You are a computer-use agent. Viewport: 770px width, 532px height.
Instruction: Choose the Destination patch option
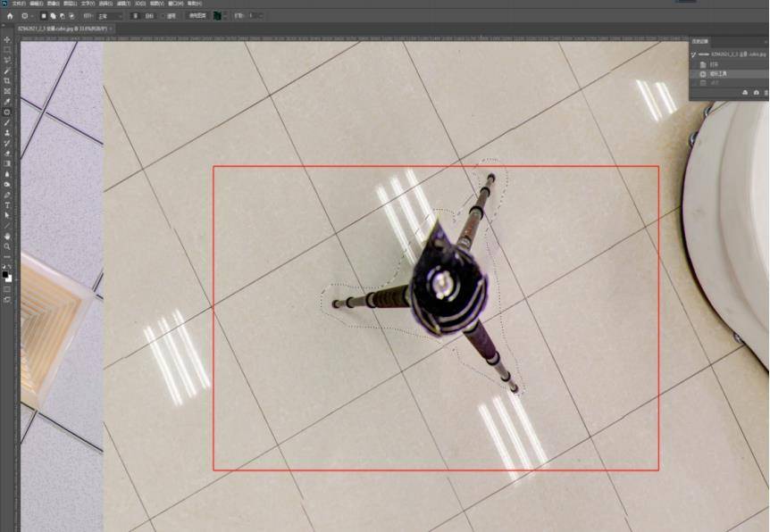tap(148, 16)
